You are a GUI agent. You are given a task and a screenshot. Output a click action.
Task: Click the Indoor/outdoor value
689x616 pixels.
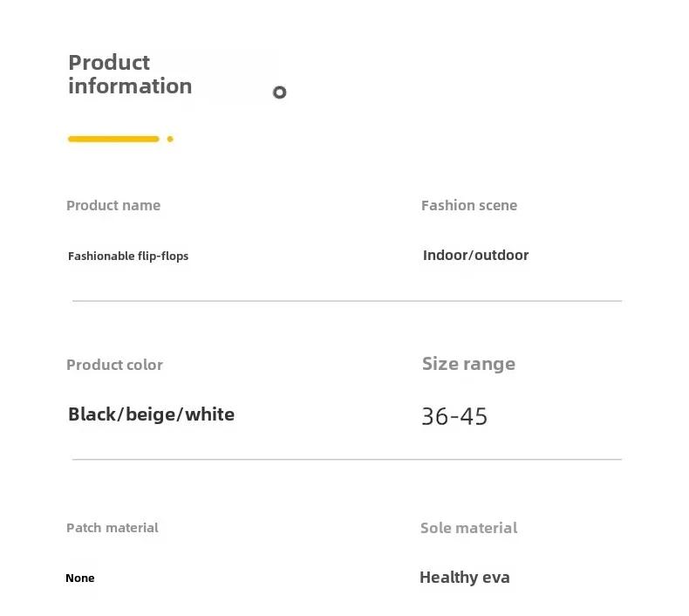point(475,255)
